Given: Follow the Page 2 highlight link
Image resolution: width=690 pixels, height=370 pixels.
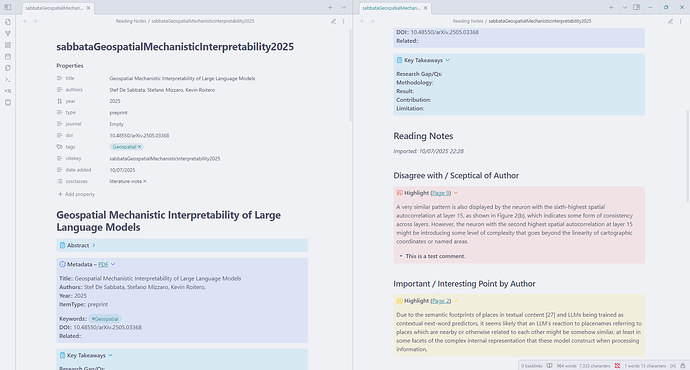Looking at the screenshot, I should click(x=441, y=301).
